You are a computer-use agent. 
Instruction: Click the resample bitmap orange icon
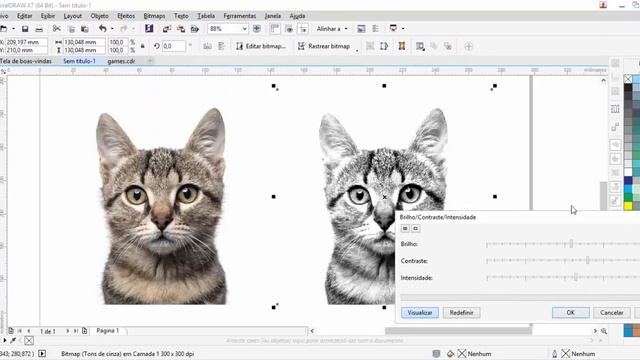tap(402, 46)
